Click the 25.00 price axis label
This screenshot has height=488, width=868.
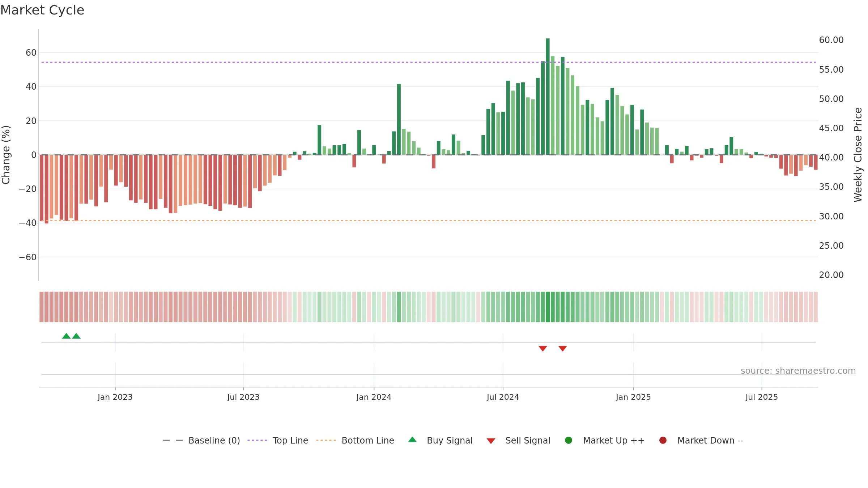831,245
